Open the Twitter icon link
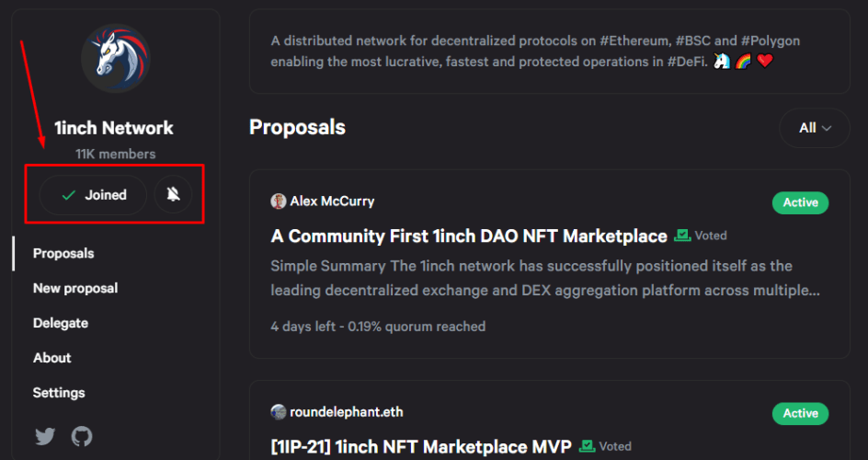The height and width of the screenshot is (460, 868). click(x=45, y=437)
